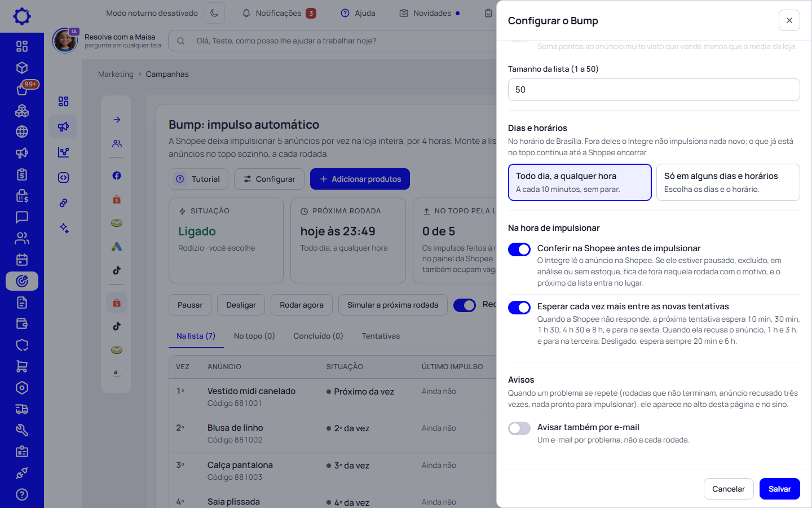Select the Amazon channel icon
Screen dimensions: 812x508
[117, 373]
